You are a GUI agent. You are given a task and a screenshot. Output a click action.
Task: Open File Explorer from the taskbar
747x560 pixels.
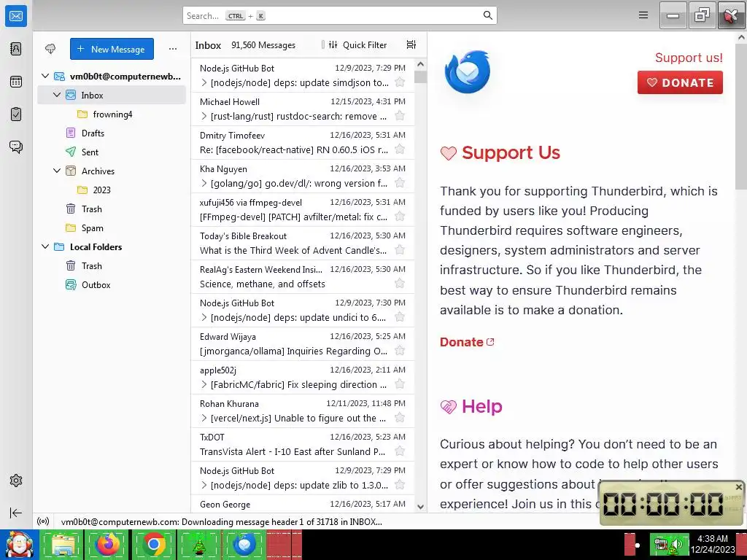[63, 544]
